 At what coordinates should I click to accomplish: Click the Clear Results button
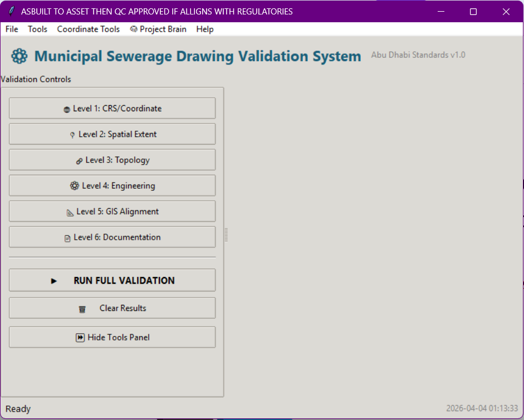[112, 308]
